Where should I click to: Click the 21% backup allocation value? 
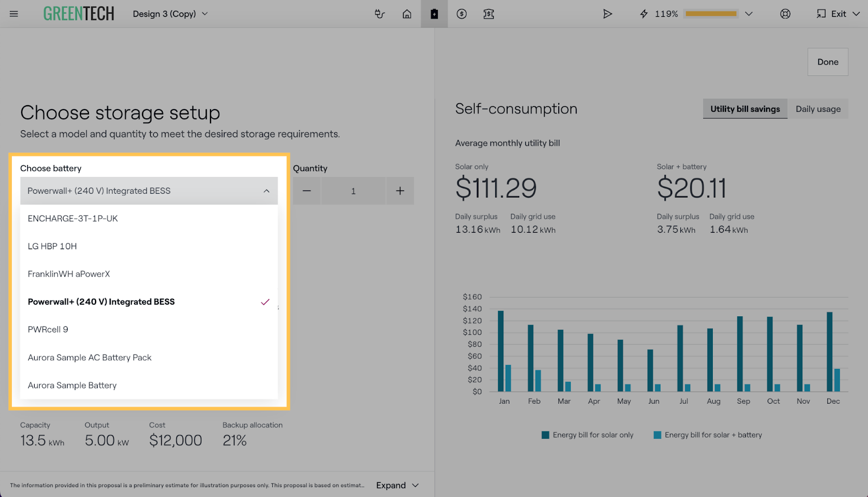pos(234,441)
